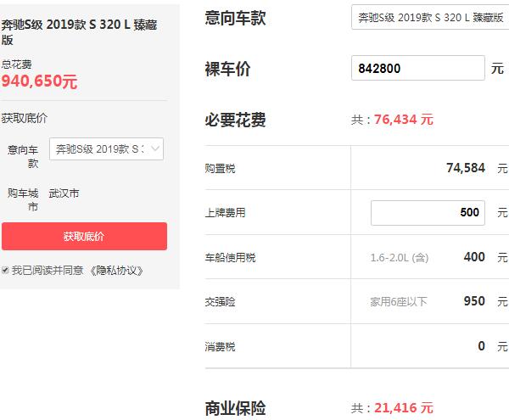The height and width of the screenshot is (420, 509).
Task: Click the 21,416 元 commercial insurance total
Action: (x=403, y=408)
